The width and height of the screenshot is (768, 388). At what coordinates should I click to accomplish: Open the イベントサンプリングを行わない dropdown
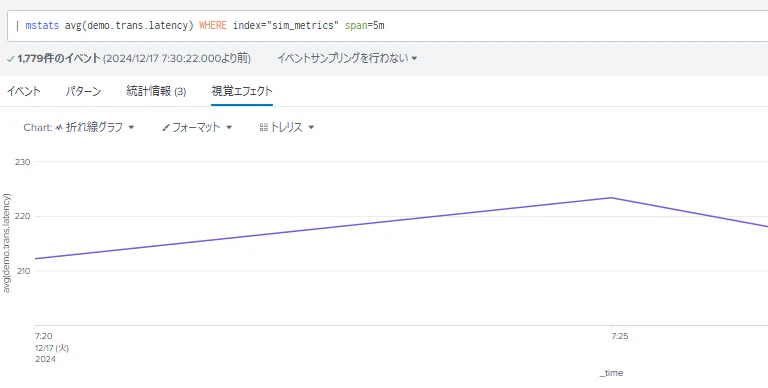tap(347, 58)
